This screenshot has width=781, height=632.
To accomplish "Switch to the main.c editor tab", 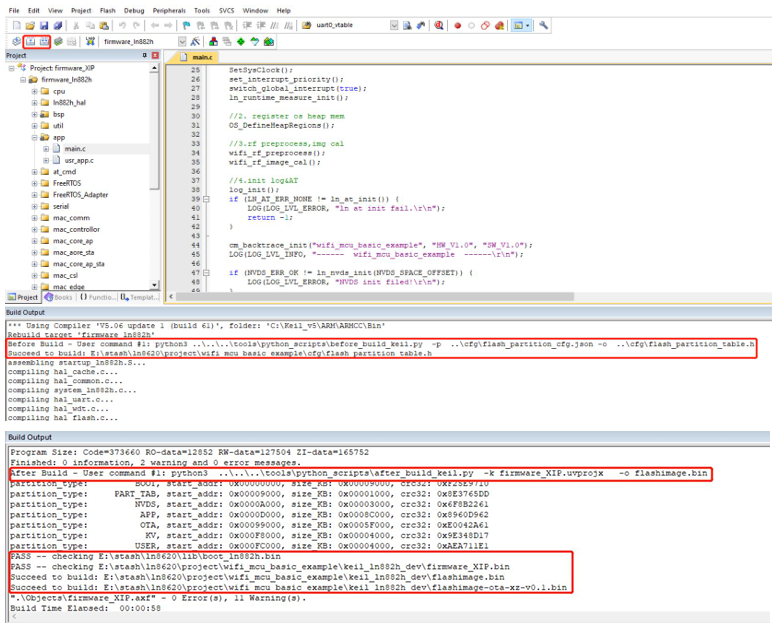I will point(197,57).
